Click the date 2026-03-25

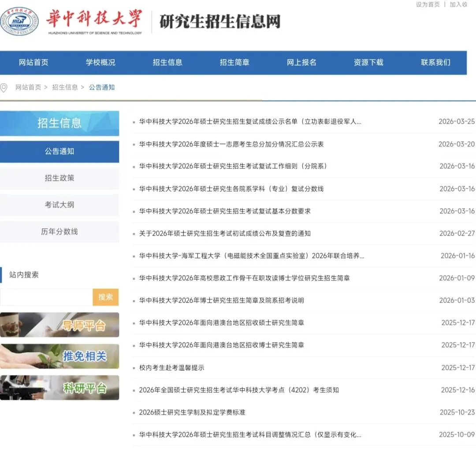click(x=457, y=122)
